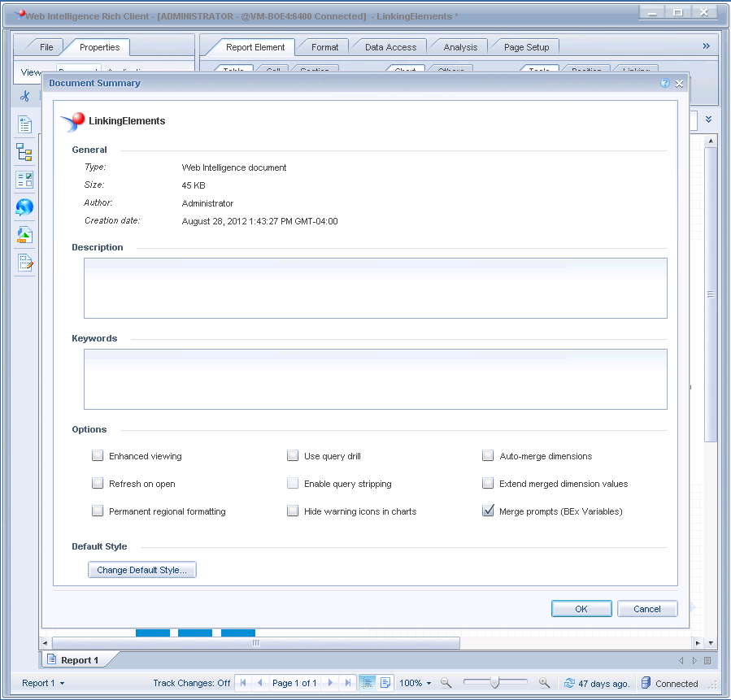Click the vertical scrollbar thumb

coord(710,294)
